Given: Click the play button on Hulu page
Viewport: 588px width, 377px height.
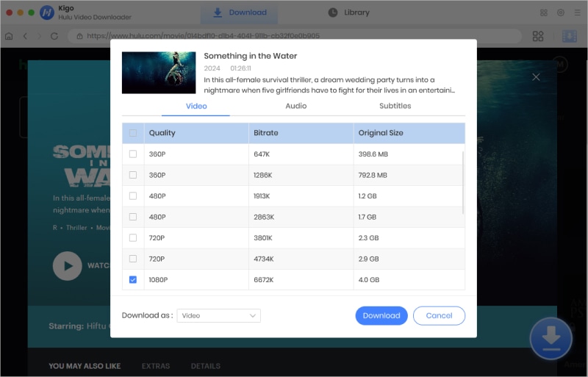Looking at the screenshot, I should [68, 266].
